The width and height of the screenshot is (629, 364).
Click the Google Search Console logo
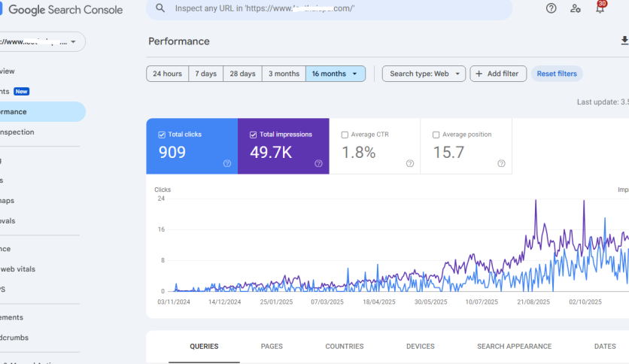point(62,10)
